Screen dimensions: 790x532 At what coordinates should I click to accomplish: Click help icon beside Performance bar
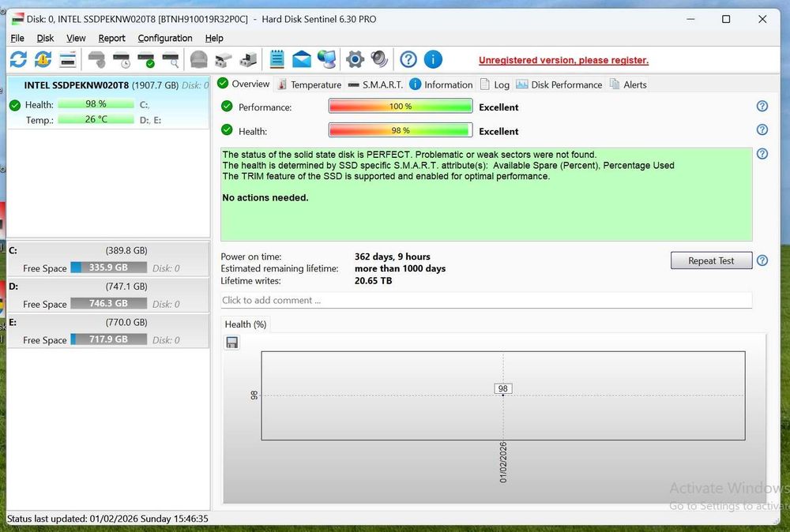762,107
